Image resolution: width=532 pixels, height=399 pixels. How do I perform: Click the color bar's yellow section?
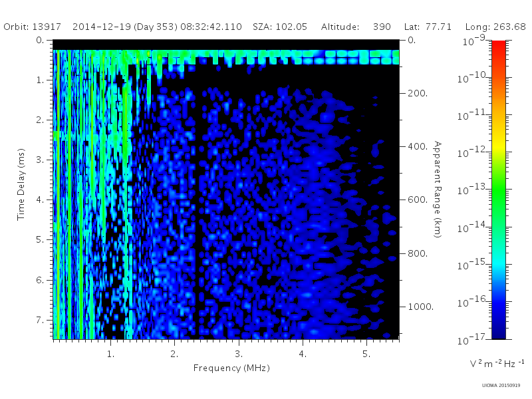click(498, 146)
